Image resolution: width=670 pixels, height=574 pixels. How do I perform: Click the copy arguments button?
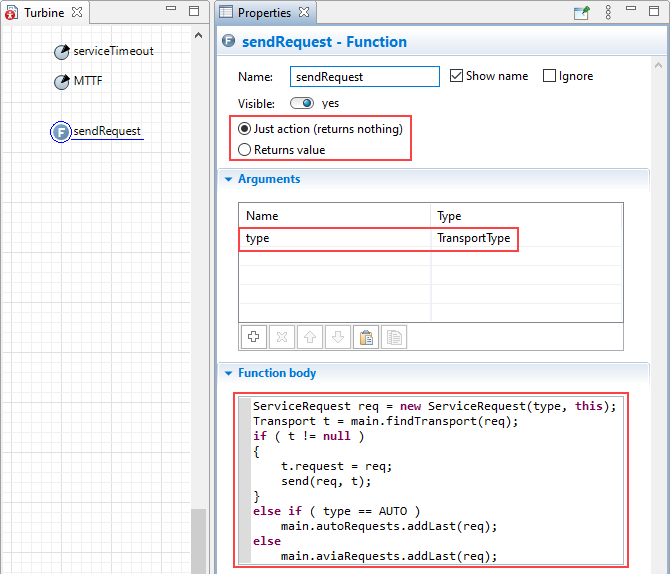(x=394, y=337)
